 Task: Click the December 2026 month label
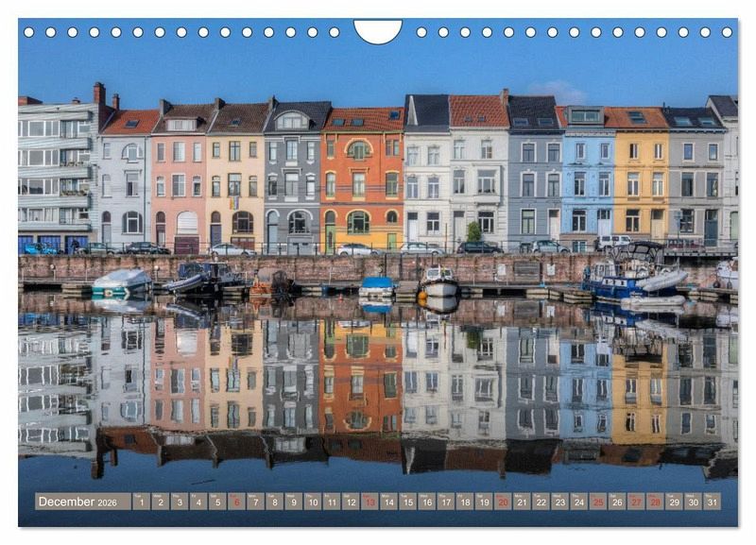tap(83, 502)
